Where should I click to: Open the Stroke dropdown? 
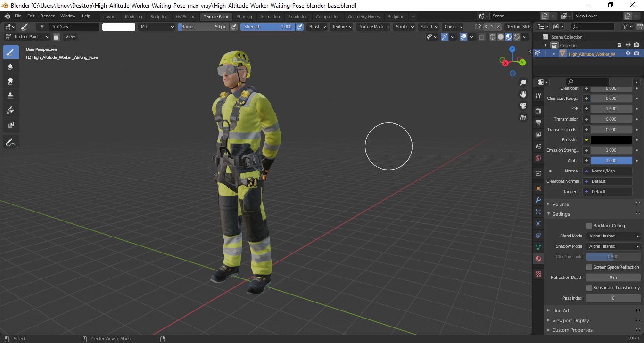pyautogui.click(x=405, y=27)
